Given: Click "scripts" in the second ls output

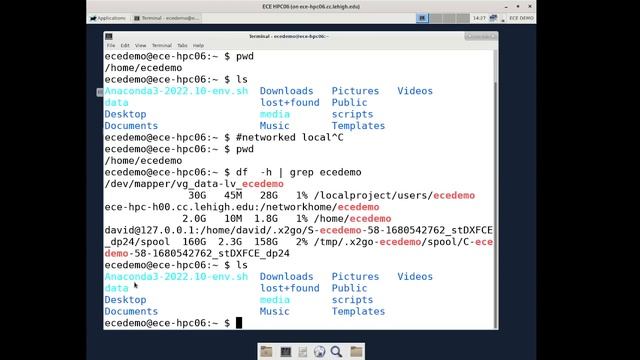Looking at the screenshot, I should click(352, 300).
